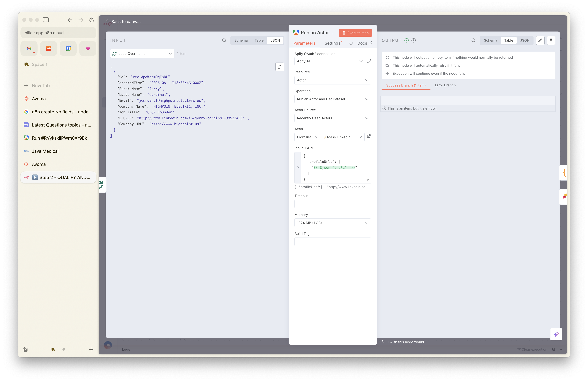Expand the Input JSON expression editor
Image resolution: width=588 pixels, height=381 pixels.
click(x=368, y=180)
